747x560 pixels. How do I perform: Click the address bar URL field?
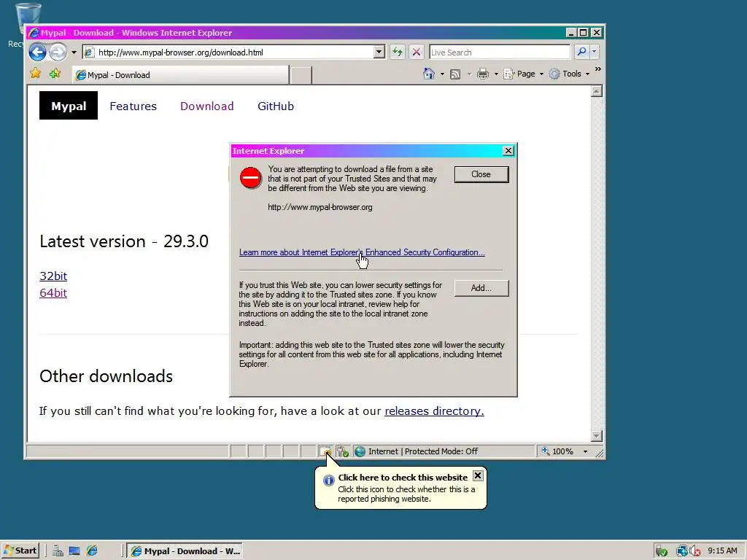tap(228, 52)
